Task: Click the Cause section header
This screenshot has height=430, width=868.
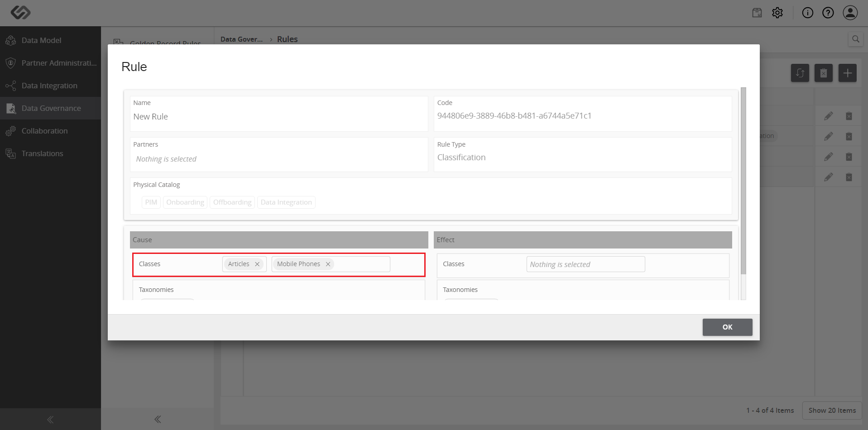Action: coord(279,240)
